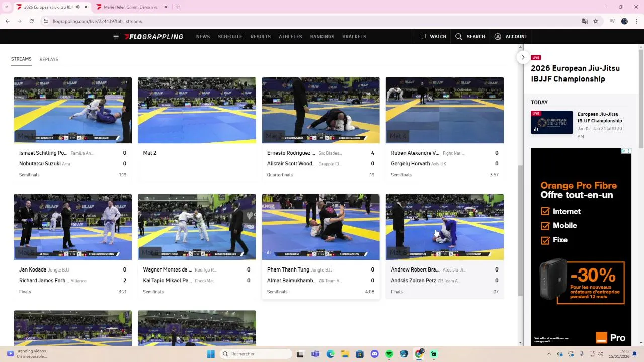
Task: Open the Mat 3 stream thumbnail
Action: [320, 110]
